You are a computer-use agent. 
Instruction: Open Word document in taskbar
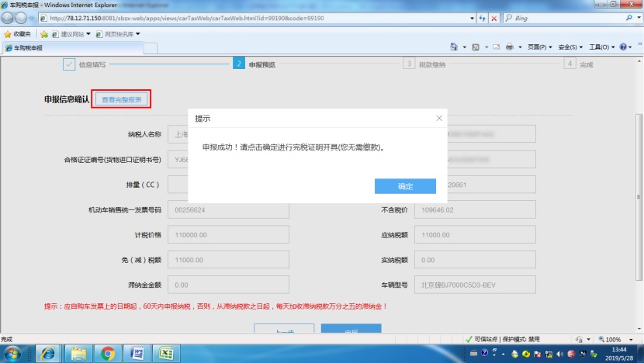coord(137,354)
